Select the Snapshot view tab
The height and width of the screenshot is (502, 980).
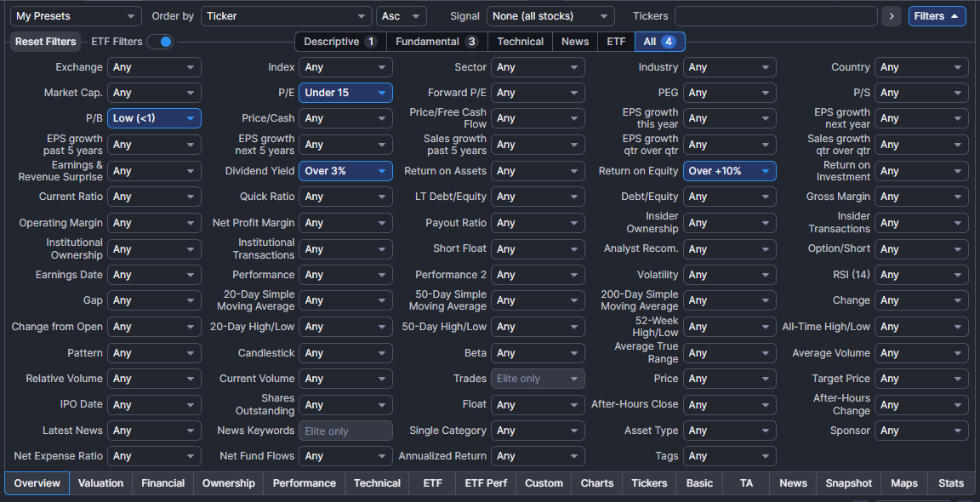pos(849,483)
